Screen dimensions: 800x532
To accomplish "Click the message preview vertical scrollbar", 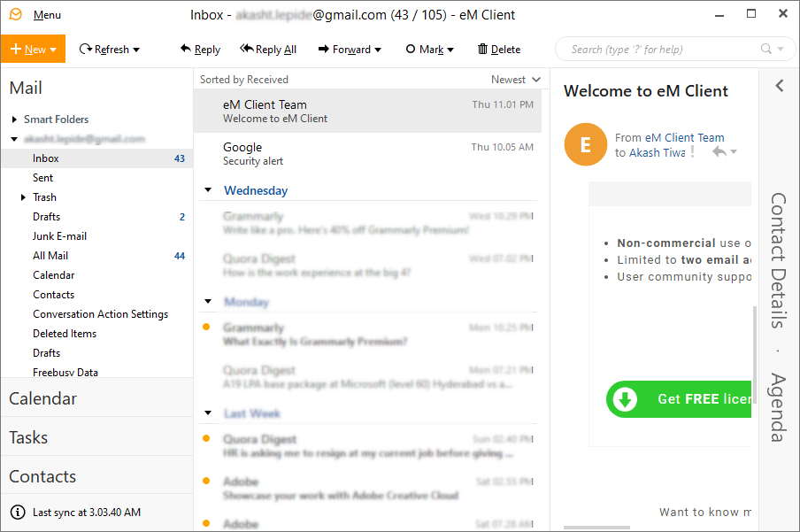I will (755, 355).
